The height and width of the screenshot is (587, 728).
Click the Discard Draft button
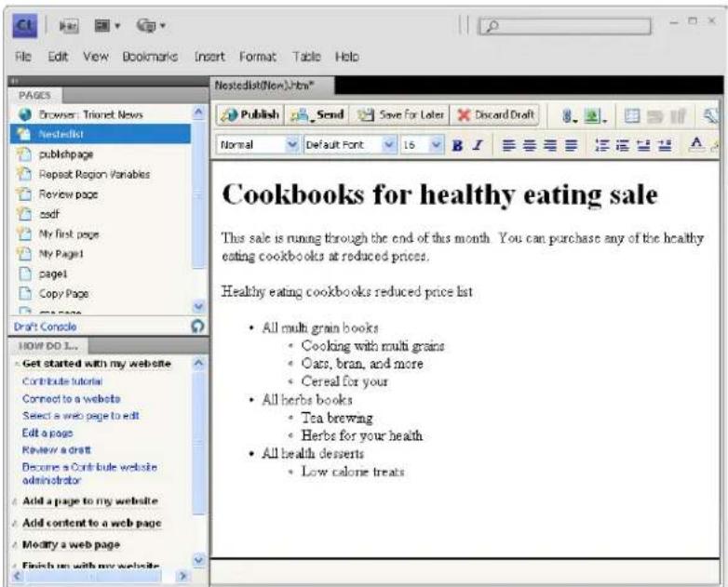click(x=495, y=114)
